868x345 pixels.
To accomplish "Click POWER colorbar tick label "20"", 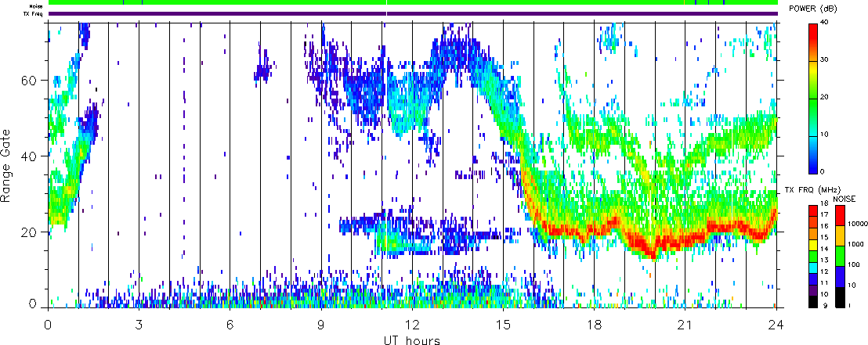I will coord(825,98).
